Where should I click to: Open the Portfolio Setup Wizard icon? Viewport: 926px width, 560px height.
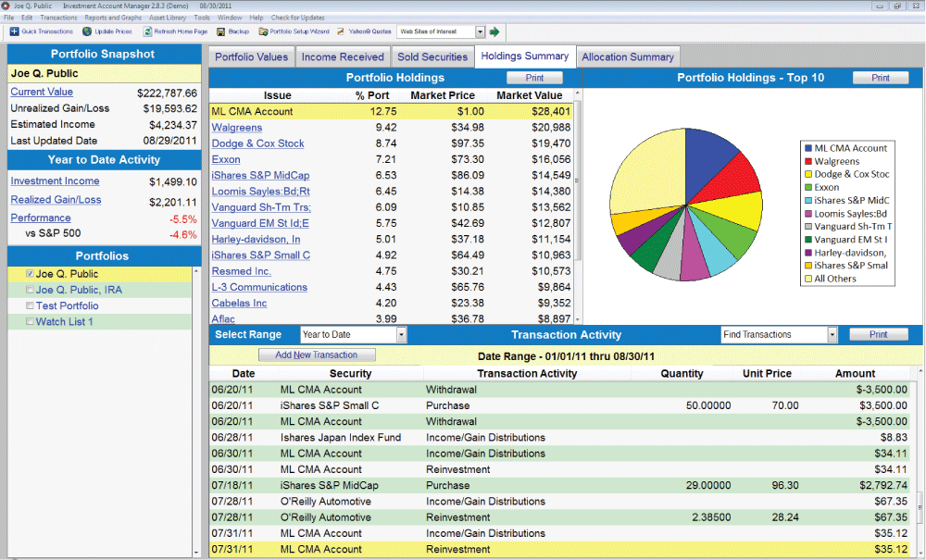coord(263,31)
